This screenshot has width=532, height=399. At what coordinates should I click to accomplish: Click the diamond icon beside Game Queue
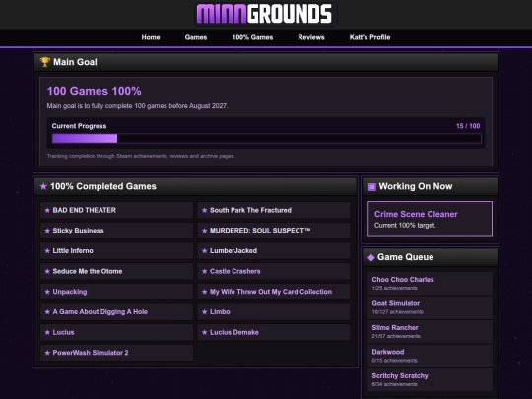371,257
